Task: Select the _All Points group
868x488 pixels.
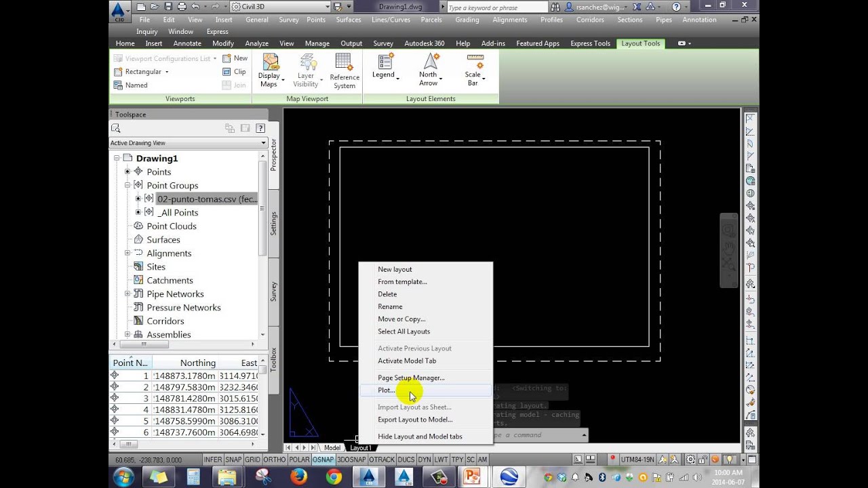Action: (x=178, y=212)
